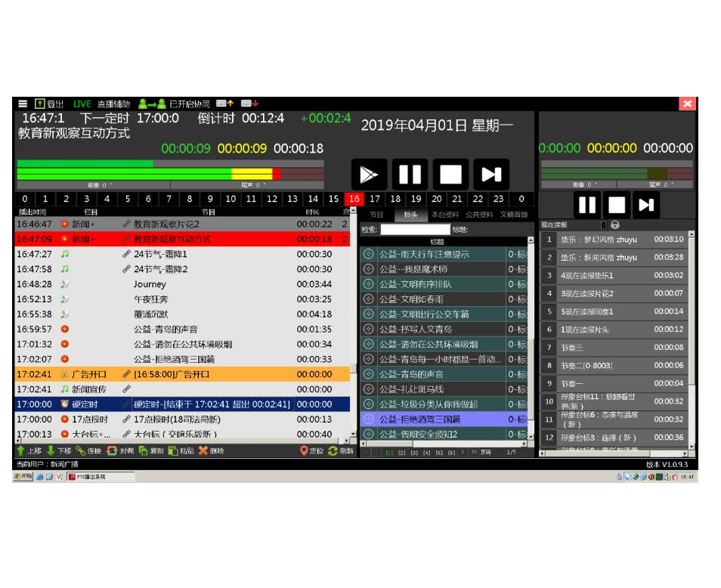
Task: Switch to the 本台资料 tab
Action: pos(444,215)
